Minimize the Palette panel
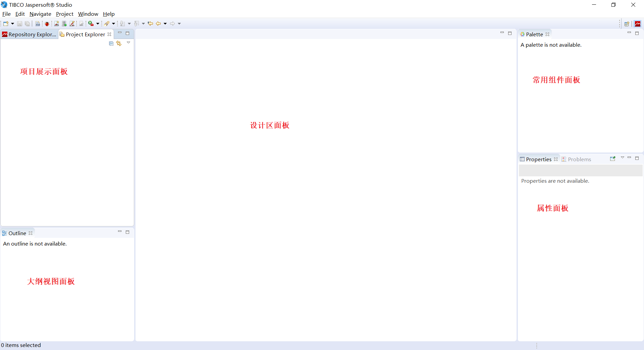The height and width of the screenshot is (350, 644). [x=630, y=33]
